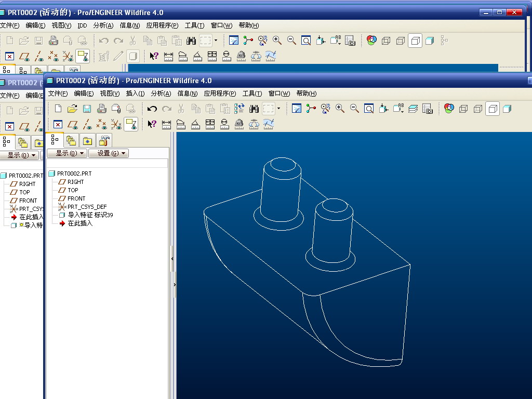532x399 pixels.
Task: Open 显示(O) dropdown in model tree
Action: pos(67,153)
